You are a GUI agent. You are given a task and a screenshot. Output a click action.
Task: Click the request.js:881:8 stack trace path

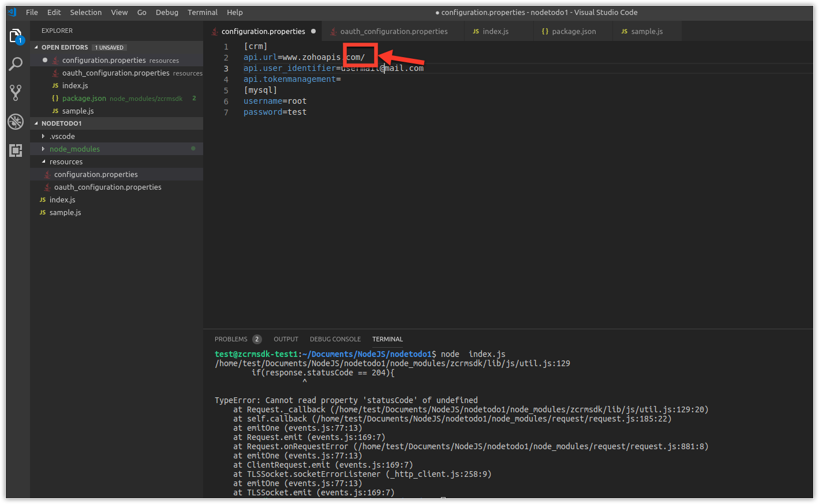click(x=531, y=446)
